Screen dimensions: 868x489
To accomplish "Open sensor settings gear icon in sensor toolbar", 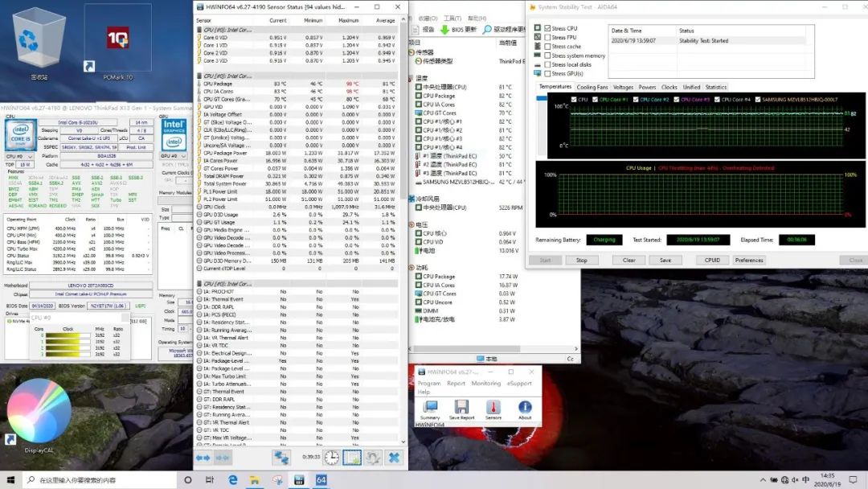I will click(x=373, y=458).
